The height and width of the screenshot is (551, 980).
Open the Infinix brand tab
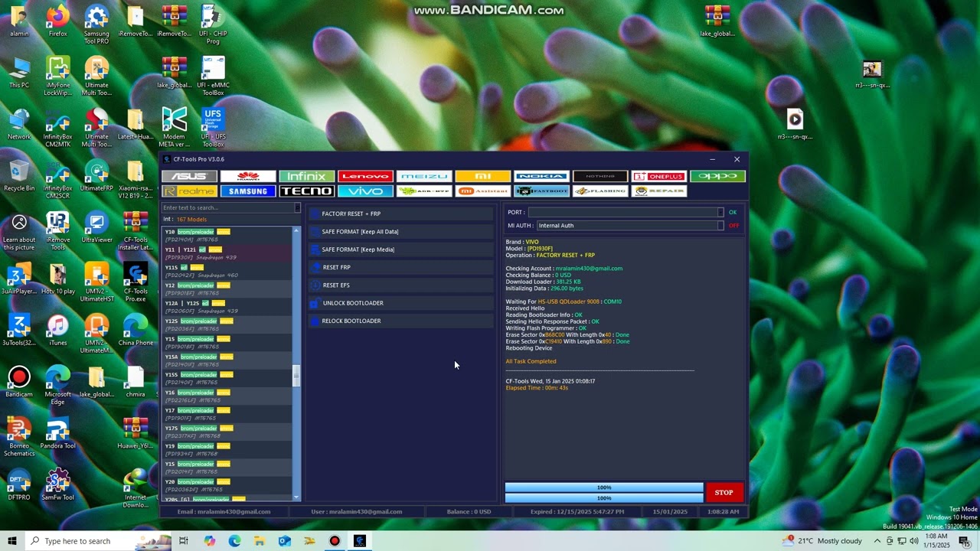(x=307, y=176)
